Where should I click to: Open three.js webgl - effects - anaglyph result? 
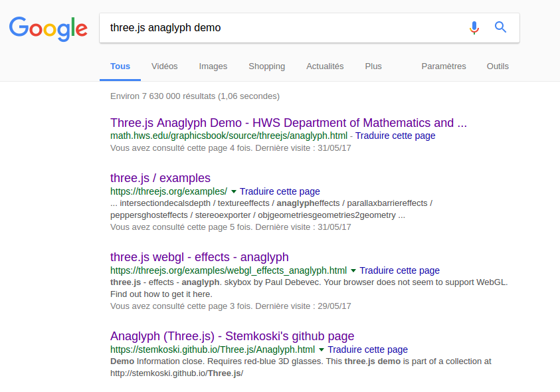tap(199, 257)
